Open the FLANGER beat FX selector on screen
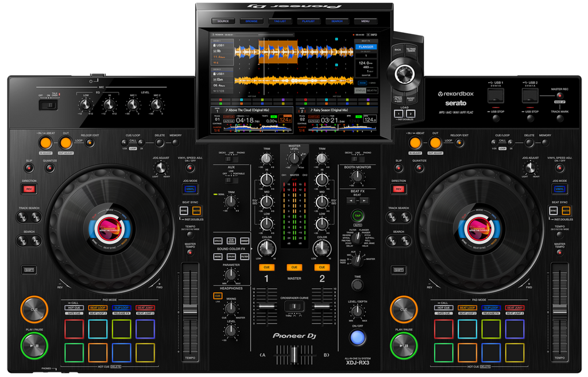The image size is (588, 377). click(x=366, y=47)
